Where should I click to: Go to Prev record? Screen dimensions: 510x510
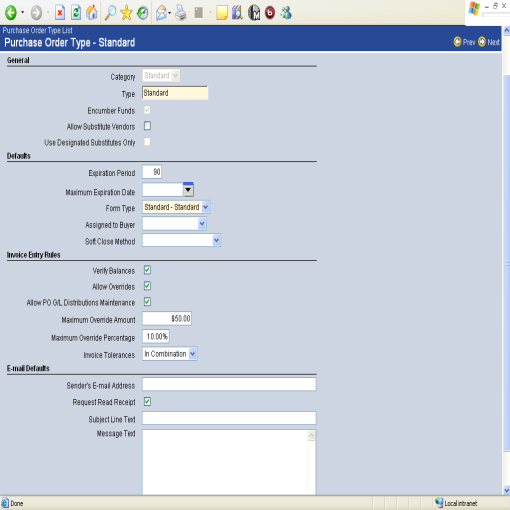464,42
